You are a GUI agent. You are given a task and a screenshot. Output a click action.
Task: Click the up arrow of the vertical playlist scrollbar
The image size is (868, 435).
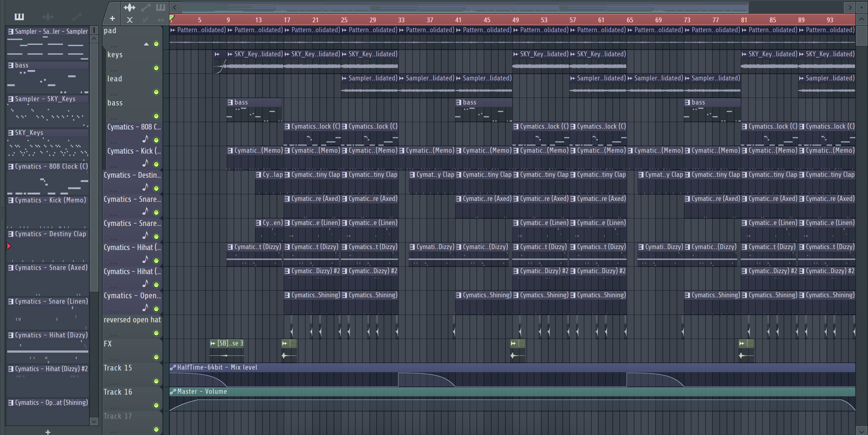[861, 19]
